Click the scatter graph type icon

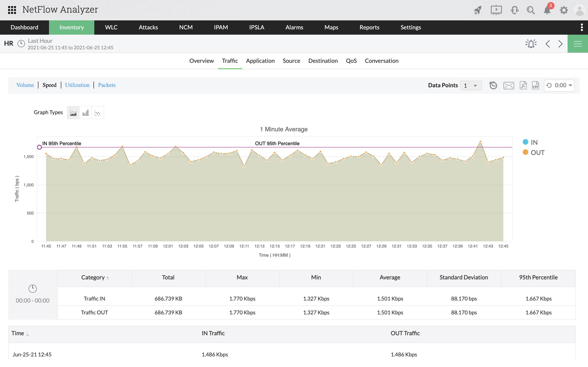98,112
